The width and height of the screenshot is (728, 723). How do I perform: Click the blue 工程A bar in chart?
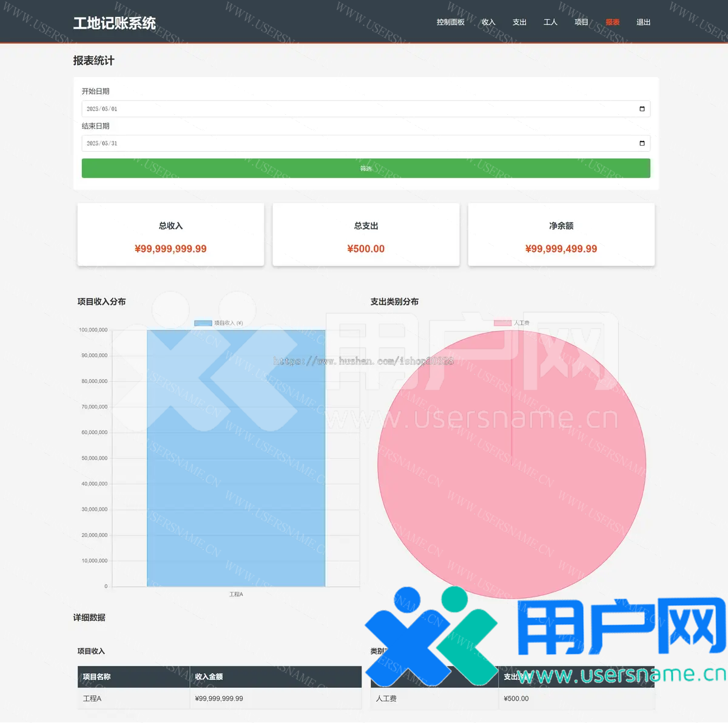[x=236, y=458]
